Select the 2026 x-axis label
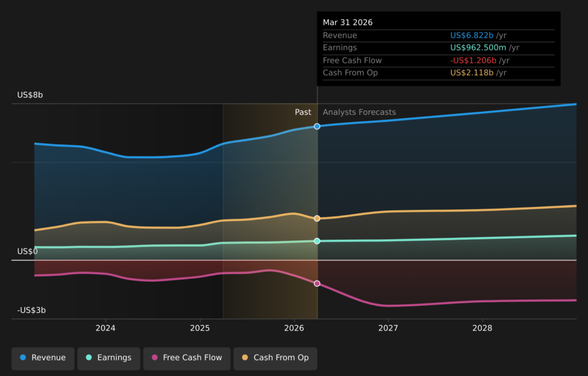 [x=294, y=328]
